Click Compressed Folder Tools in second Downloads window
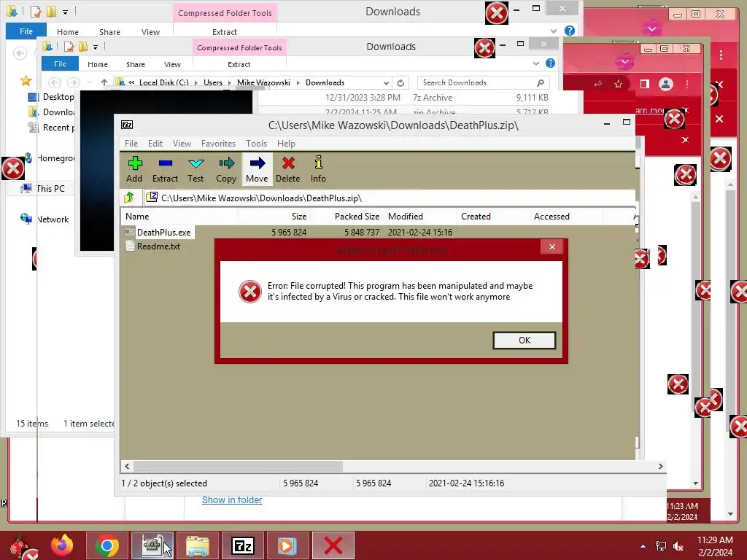The height and width of the screenshot is (560, 747). [239, 47]
